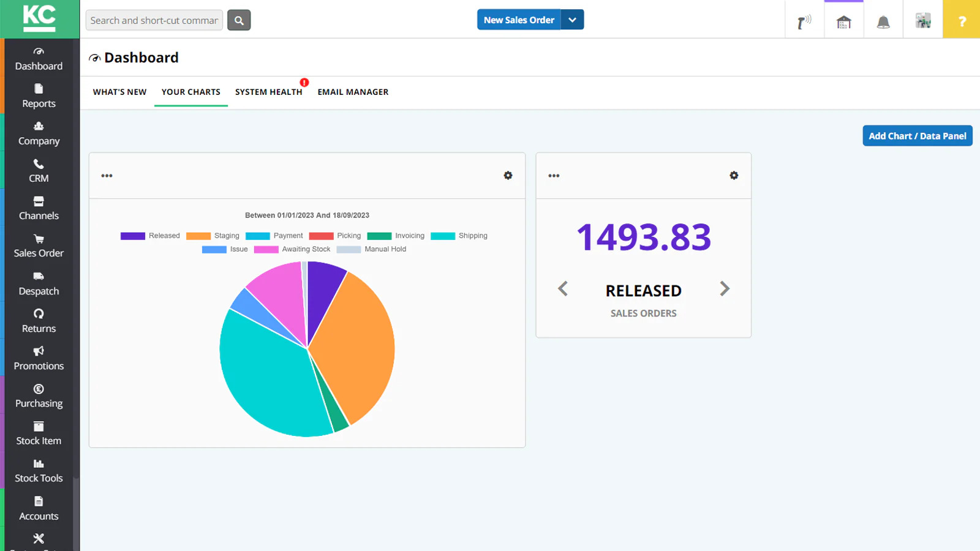The image size is (980, 551).
Task: Open pie chart panel settings gear
Action: 508,175
